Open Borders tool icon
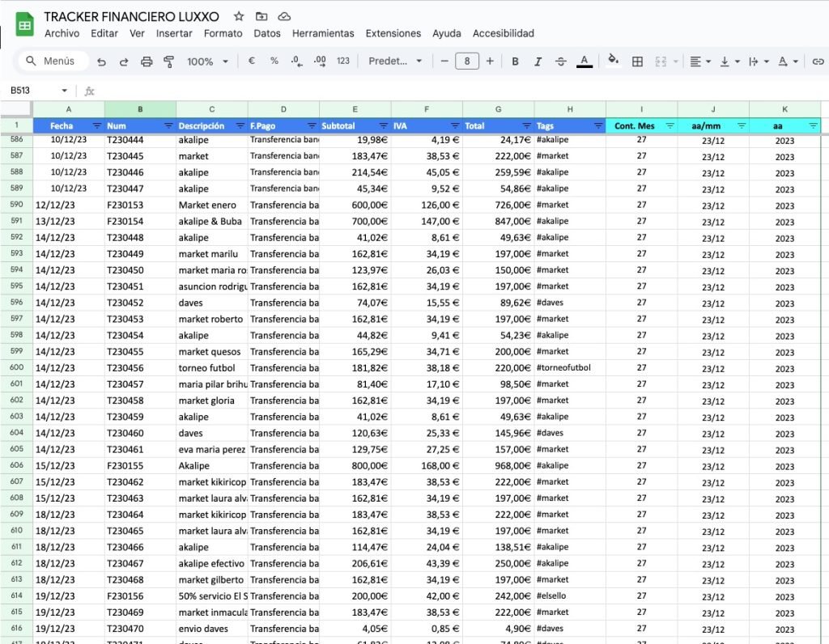This screenshot has height=644, width=829. point(638,61)
